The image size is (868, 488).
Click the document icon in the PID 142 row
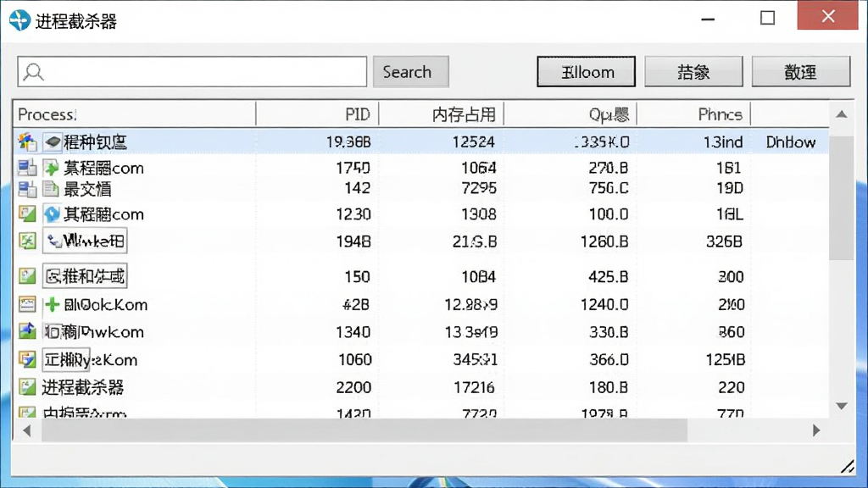[x=51, y=189]
